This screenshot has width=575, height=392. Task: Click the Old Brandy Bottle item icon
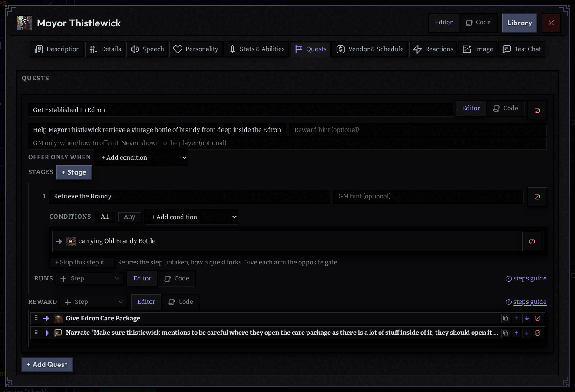[71, 241]
